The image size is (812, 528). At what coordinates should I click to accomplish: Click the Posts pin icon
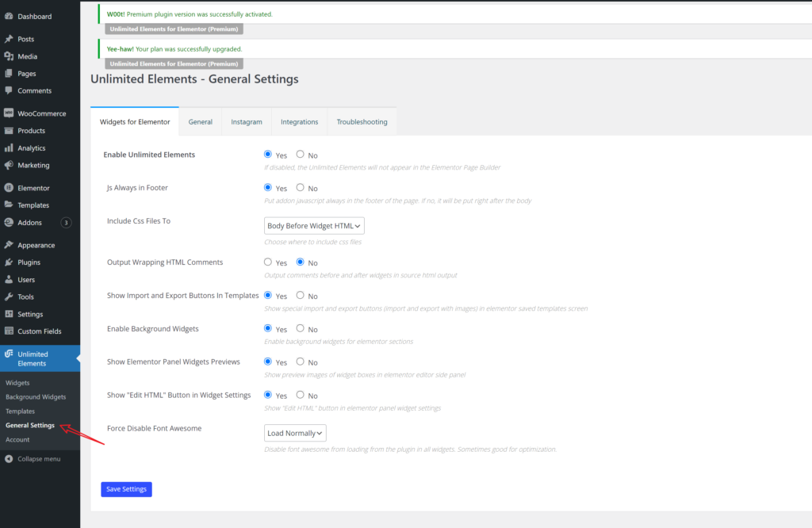(x=9, y=39)
